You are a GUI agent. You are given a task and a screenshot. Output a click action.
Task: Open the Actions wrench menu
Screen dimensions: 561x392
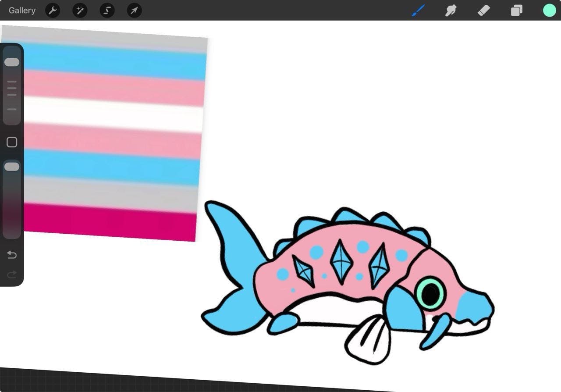(53, 11)
